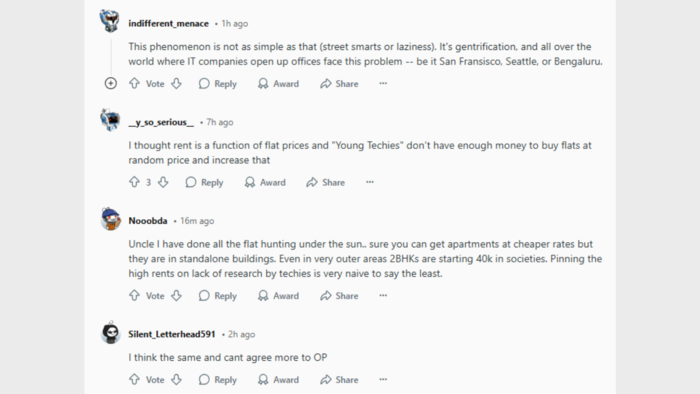
Task: Upvote Nooobda's comment
Action: (134, 295)
